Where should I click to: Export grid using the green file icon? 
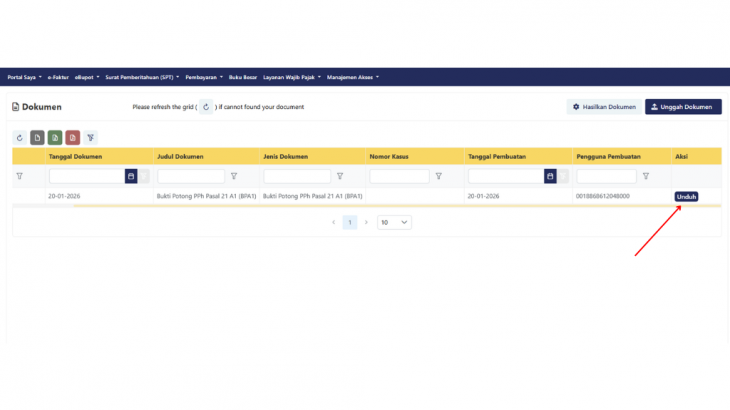tap(55, 138)
